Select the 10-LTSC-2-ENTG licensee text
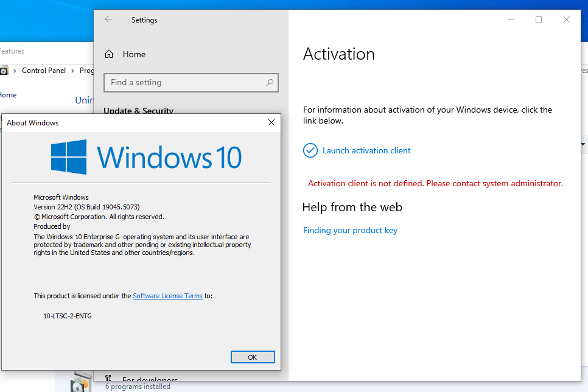Image resolution: width=588 pixels, height=392 pixels. tap(68, 316)
